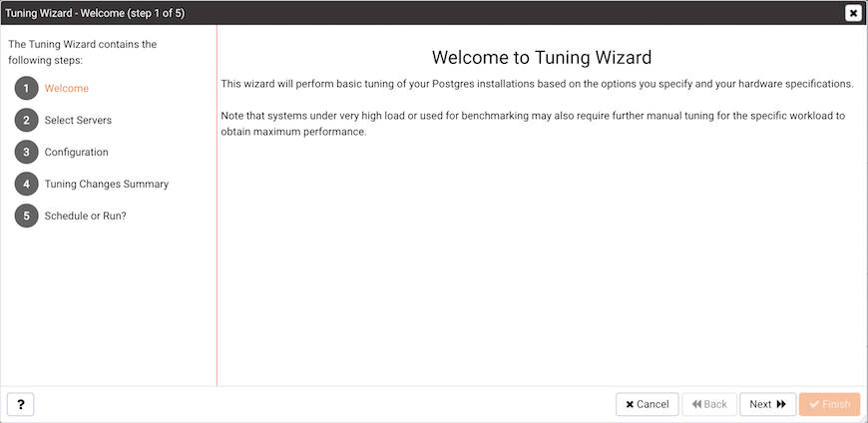Select the Welcome step label
The image size is (868, 423).
(x=67, y=88)
